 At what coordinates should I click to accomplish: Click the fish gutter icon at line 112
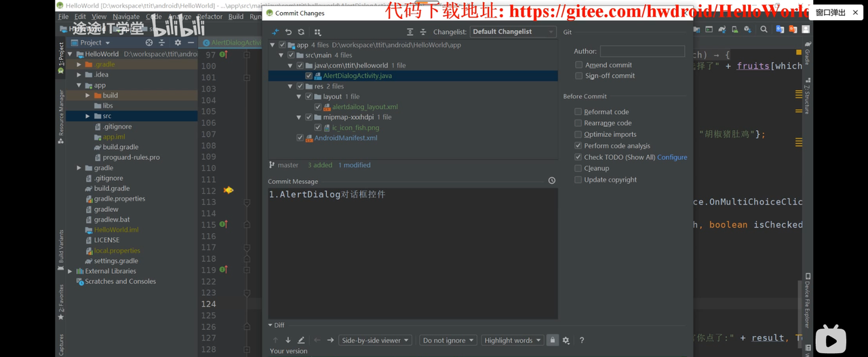229,190
